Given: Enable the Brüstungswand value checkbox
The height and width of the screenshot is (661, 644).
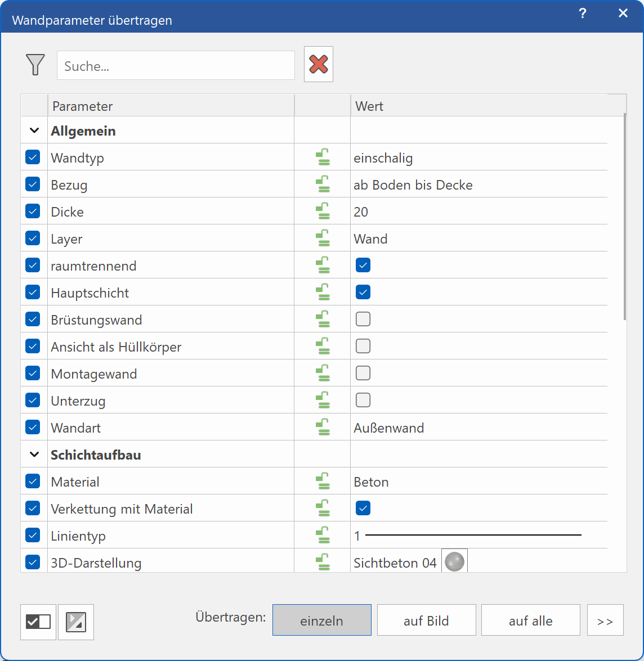Looking at the screenshot, I should tap(363, 320).
